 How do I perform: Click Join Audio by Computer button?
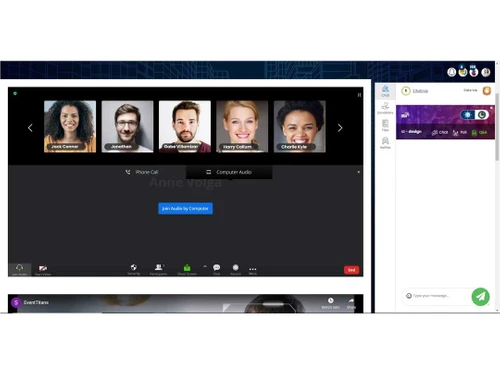pyautogui.click(x=185, y=208)
